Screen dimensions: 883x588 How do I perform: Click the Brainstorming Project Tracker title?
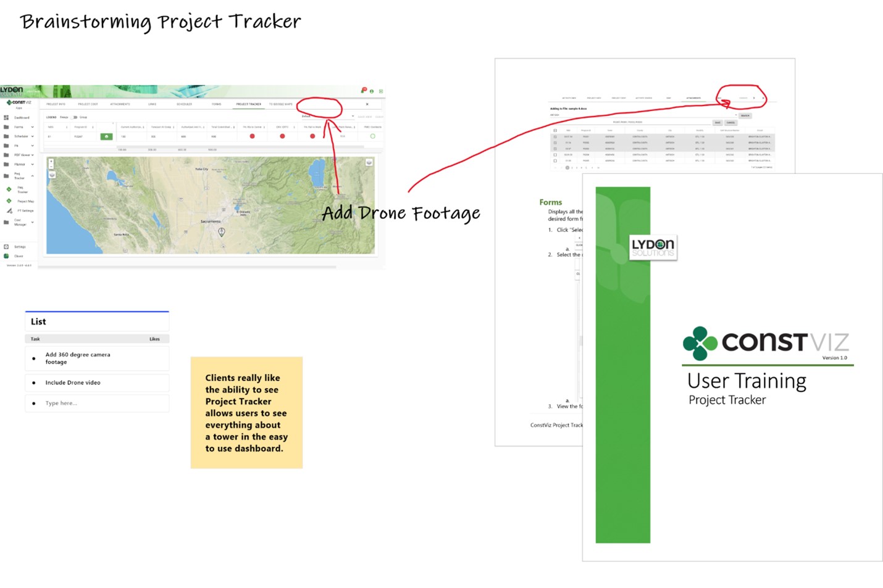[160, 22]
